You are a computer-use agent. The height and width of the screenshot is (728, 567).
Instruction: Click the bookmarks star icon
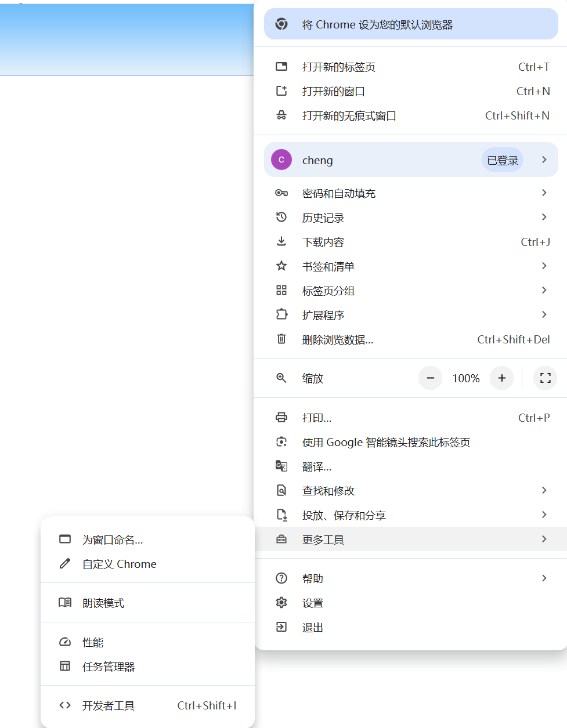coord(281,266)
